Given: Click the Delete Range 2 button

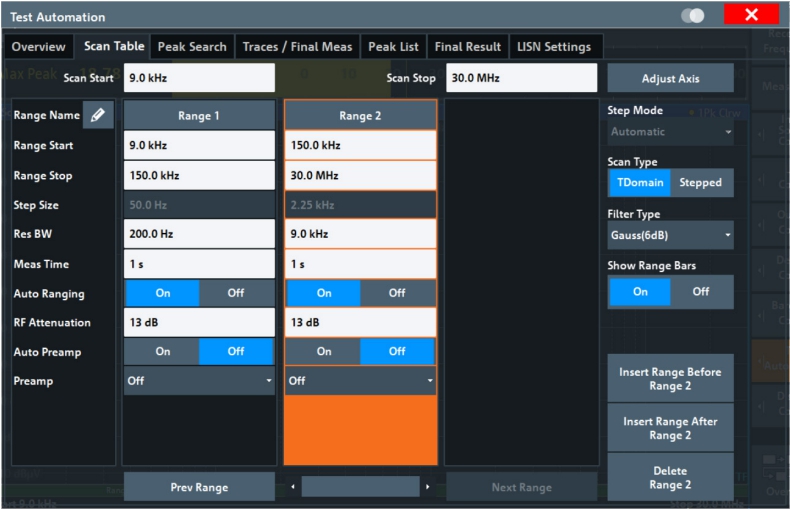Looking at the screenshot, I should (670, 478).
